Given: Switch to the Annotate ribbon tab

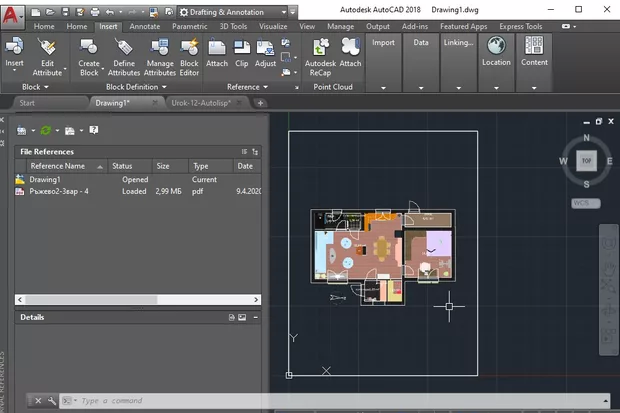Looking at the screenshot, I should (x=145, y=26).
